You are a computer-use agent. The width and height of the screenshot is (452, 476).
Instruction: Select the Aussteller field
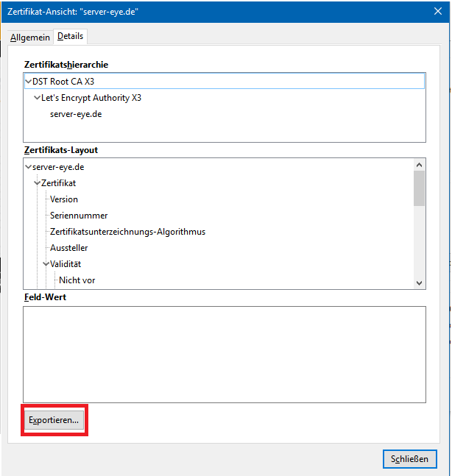tap(69, 248)
